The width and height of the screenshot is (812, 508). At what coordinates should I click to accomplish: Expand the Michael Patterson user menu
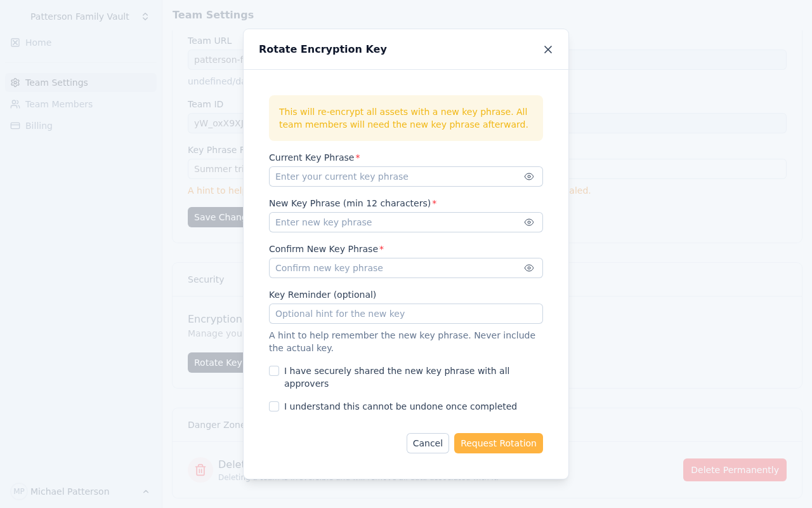(145, 491)
